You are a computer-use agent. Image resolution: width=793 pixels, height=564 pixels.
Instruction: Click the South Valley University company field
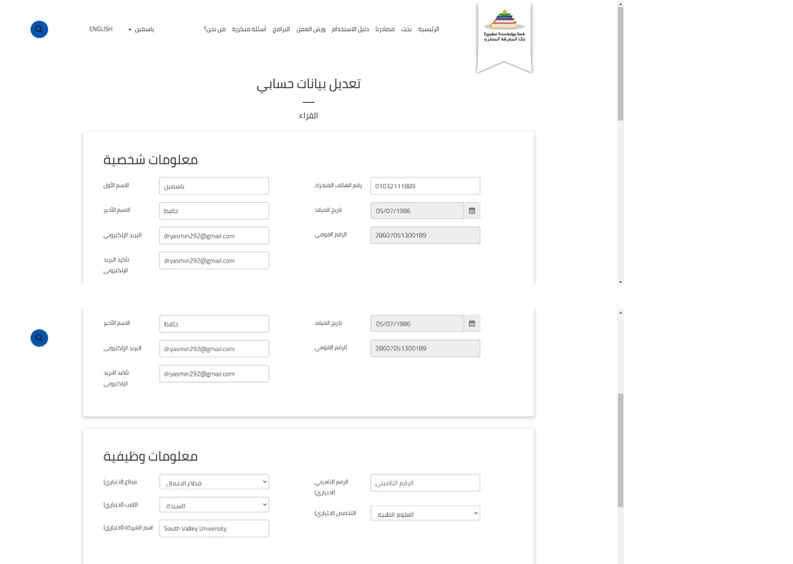click(214, 528)
